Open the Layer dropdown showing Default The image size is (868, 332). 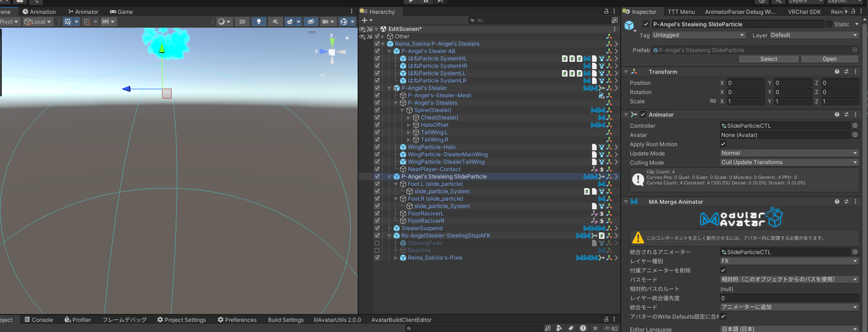(x=814, y=35)
